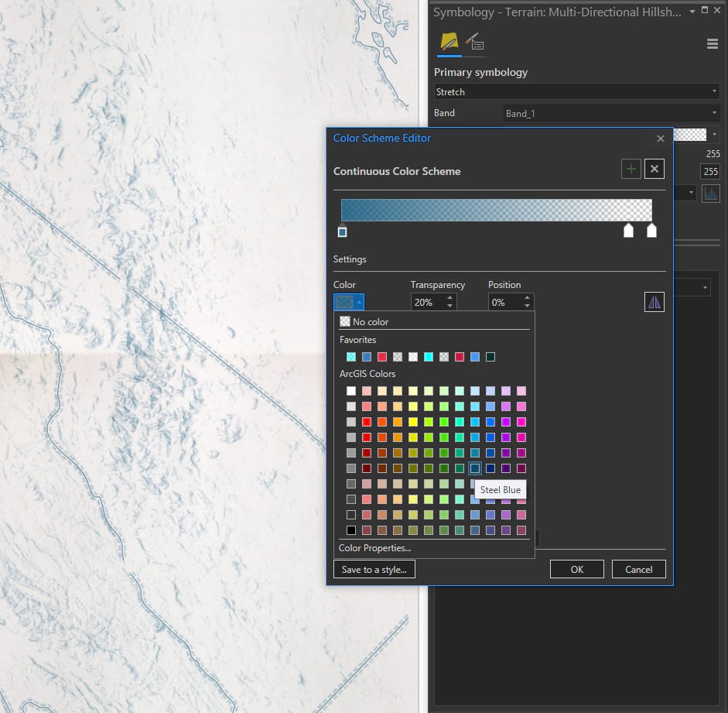The width and height of the screenshot is (728, 713).
Task: Pick the bright magenta swatch in third row
Action: click(x=521, y=422)
